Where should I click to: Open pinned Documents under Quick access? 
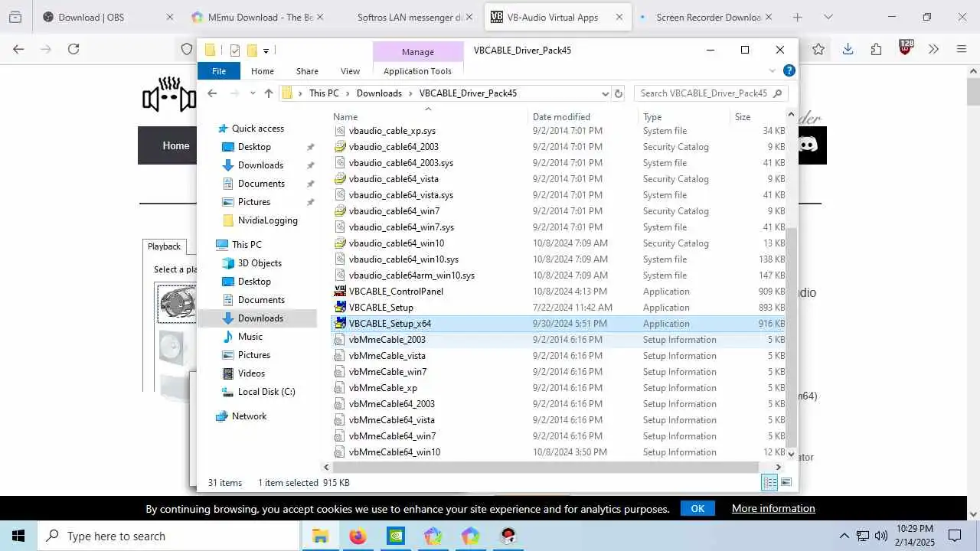click(261, 184)
